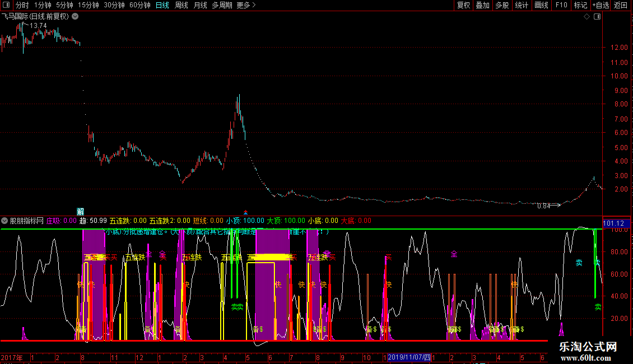This screenshot has height=364, width=633.
Task: Click the 返回 back button
Action: [x=621, y=6]
